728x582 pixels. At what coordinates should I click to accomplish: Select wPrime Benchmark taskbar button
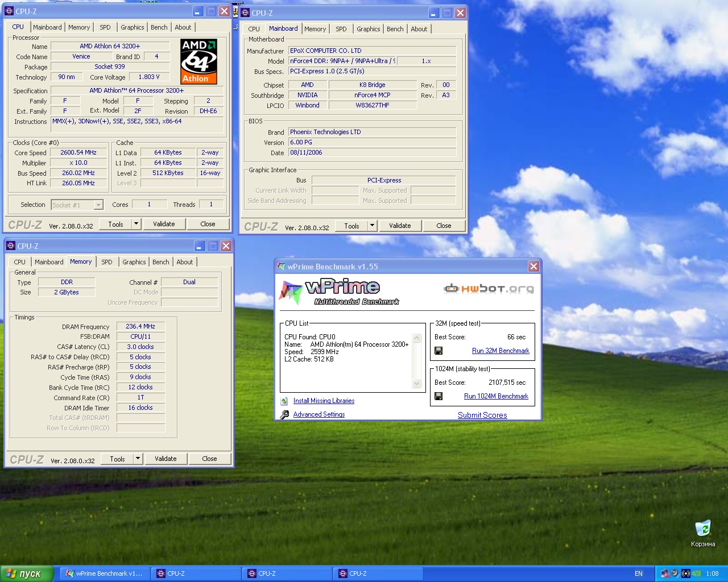(104, 573)
